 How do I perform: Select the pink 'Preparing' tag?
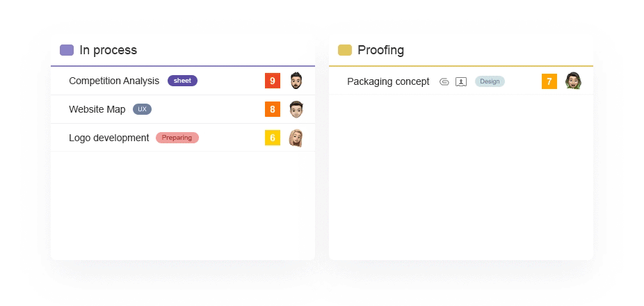177,138
